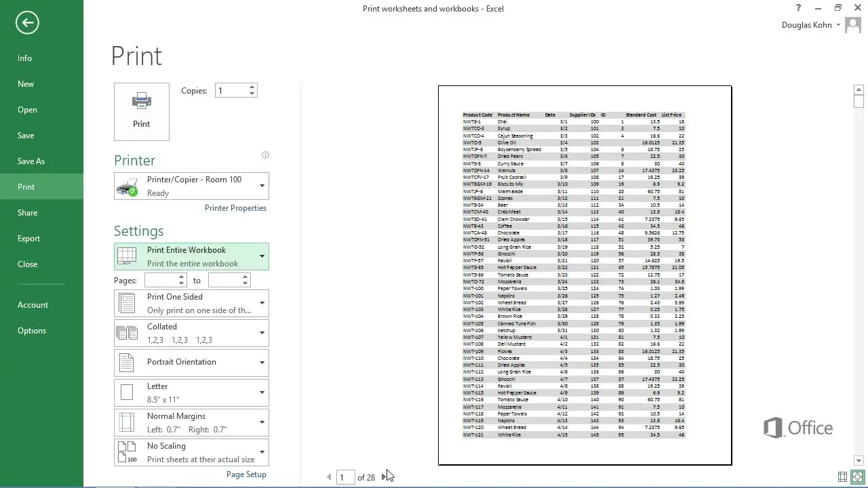Click the Pages from input field
Screen dimensions: 868x488
click(161, 280)
